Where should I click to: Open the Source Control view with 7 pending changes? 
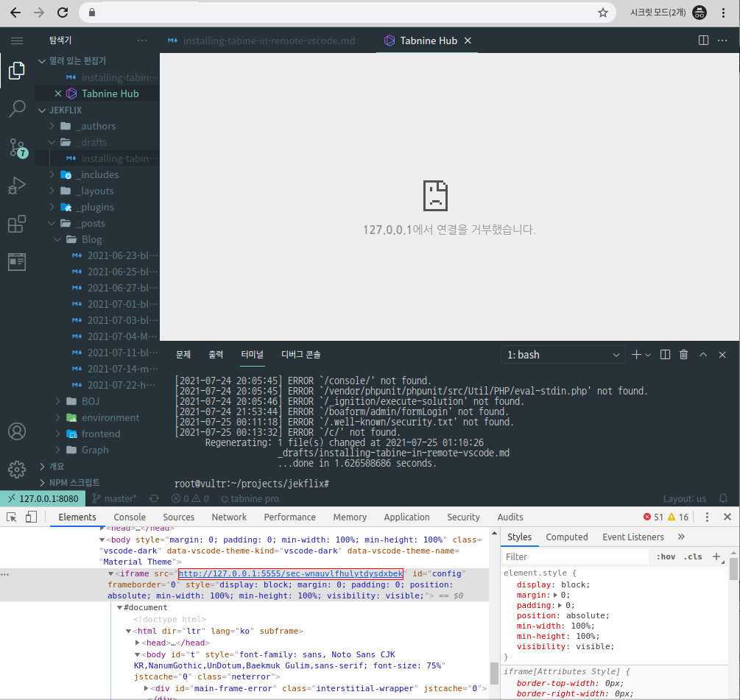(x=17, y=146)
